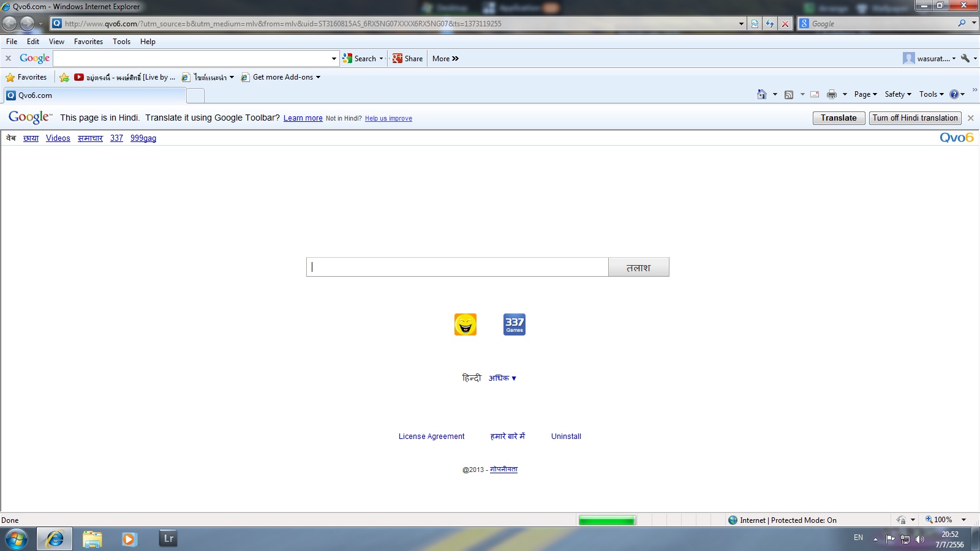This screenshot has height=551, width=980.
Task: Open Windows Explorer from the taskbar
Action: (92, 539)
